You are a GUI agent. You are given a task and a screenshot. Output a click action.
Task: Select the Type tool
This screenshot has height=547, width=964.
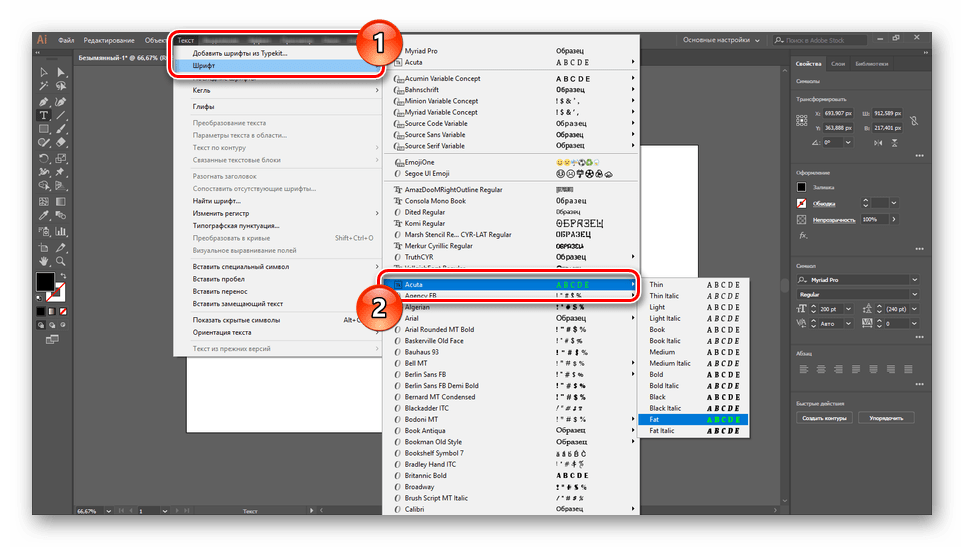(x=44, y=115)
